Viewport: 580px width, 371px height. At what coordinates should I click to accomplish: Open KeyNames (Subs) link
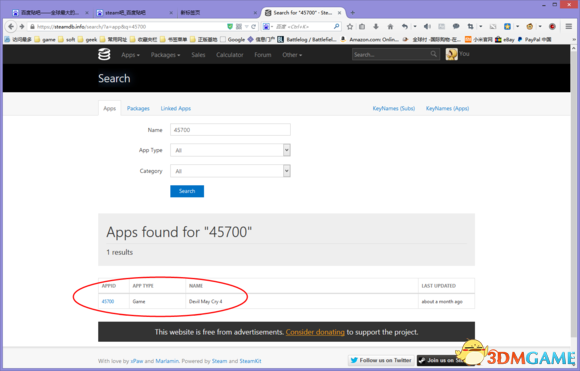[x=394, y=108]
